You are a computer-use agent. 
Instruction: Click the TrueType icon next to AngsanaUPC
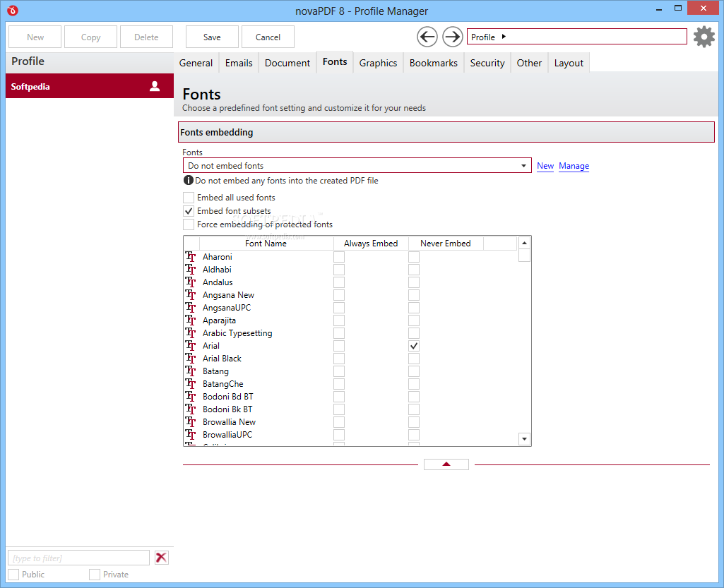pos(191,307)
